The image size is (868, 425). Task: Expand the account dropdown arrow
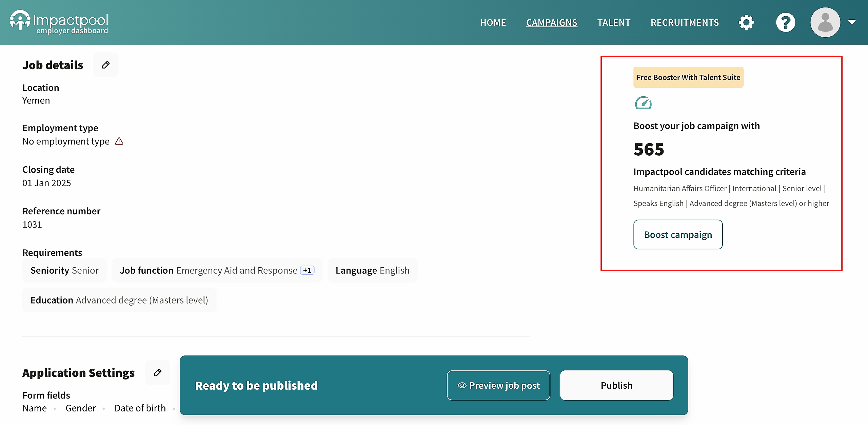coord(852,22)
